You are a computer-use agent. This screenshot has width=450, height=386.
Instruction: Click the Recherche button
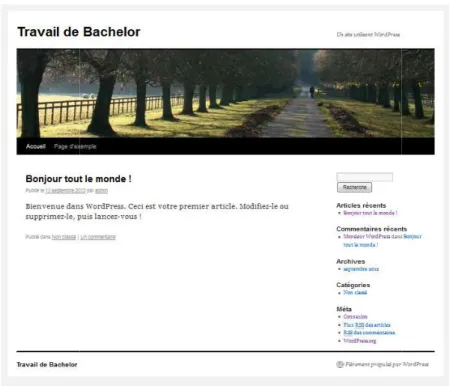[x=354, y=187]
